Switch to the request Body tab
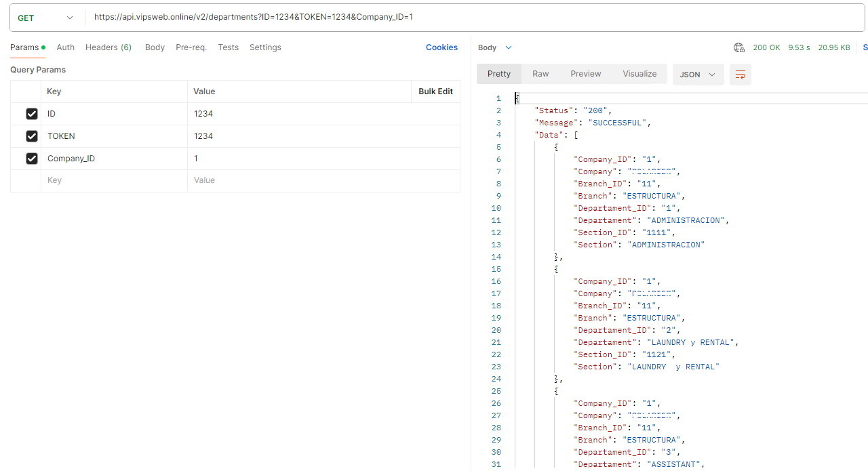The height and width of the screenshot is (471, 868). pos(155,47)
